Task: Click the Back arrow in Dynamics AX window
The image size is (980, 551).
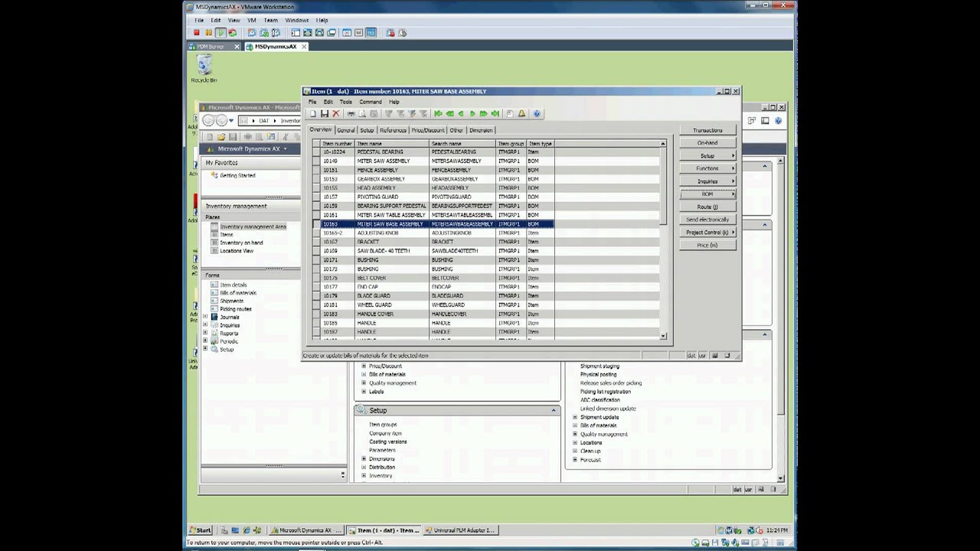Action: (x=209, y=121)
